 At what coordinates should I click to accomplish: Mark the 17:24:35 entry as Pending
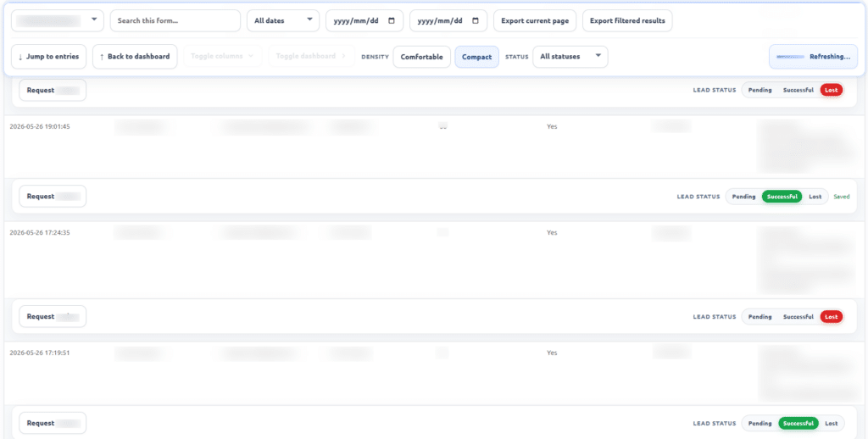click(x=760, y=317)
